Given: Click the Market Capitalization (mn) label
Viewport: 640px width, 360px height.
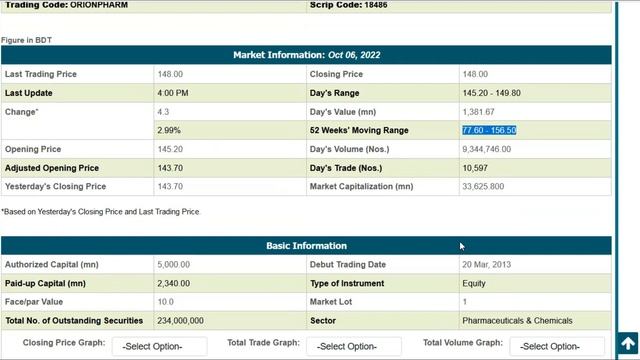Looking at the screenshot, I should [x=361, y=187].
